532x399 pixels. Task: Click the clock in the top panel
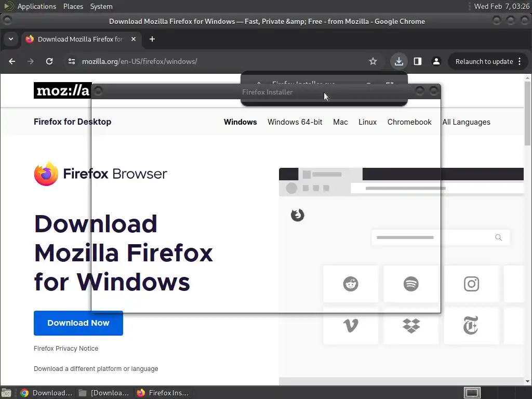coord(501,6)
